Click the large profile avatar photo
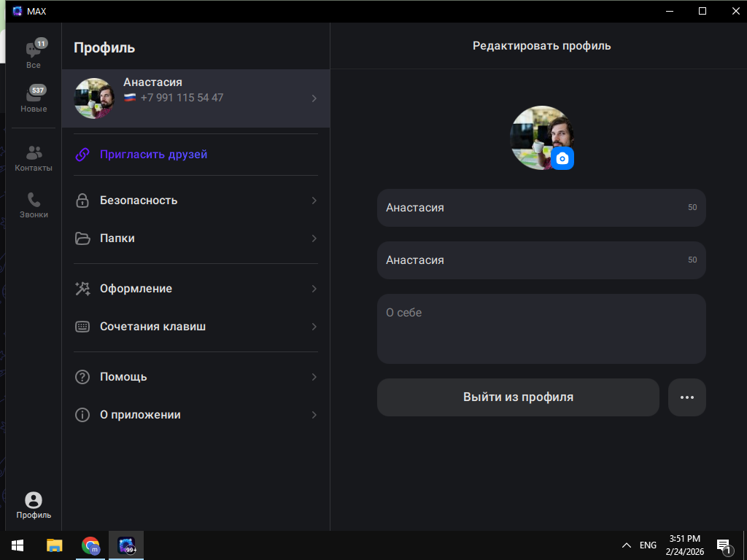The width and height of the screenshot is (747, 560). coord(541,138)
